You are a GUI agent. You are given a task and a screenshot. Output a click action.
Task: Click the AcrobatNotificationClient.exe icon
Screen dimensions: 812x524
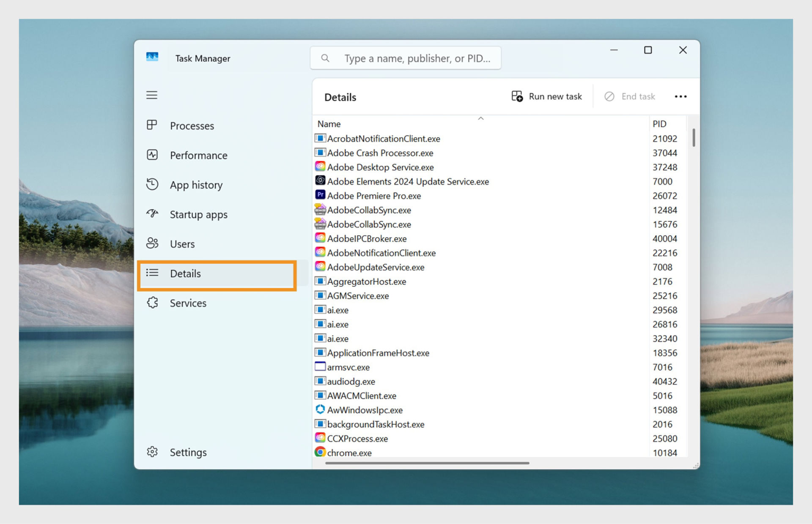(321, 138)
